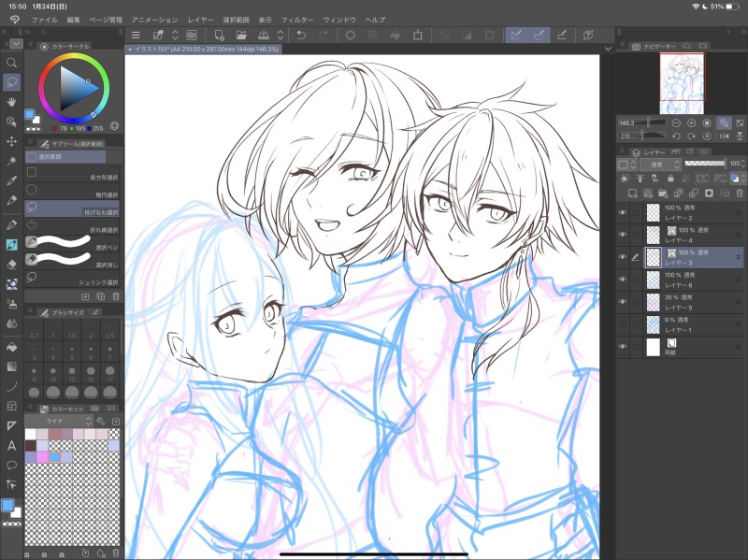The width and height of the screenshot is (748, 560).
Task: Open the Clip Studio help icon
Action: [x=588, y=35]
